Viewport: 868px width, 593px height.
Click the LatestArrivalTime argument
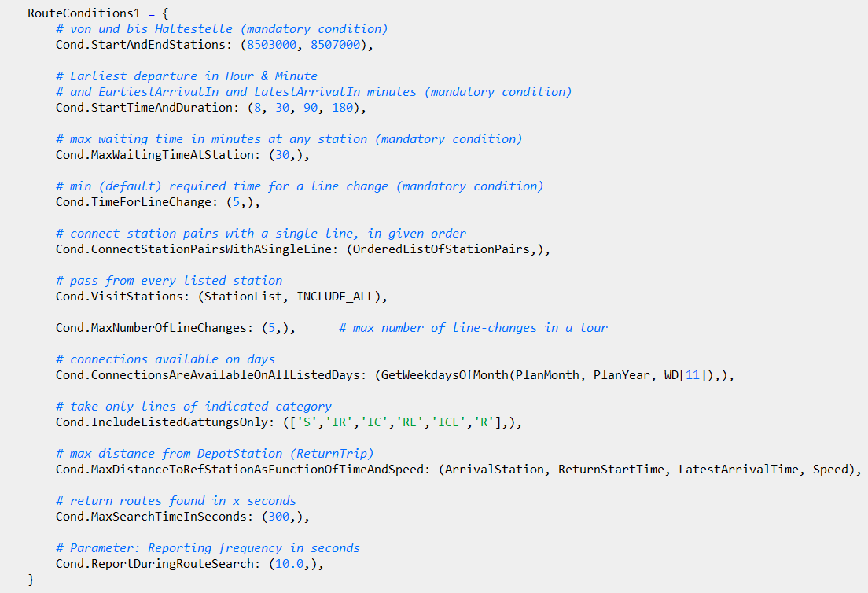[739, 470]
